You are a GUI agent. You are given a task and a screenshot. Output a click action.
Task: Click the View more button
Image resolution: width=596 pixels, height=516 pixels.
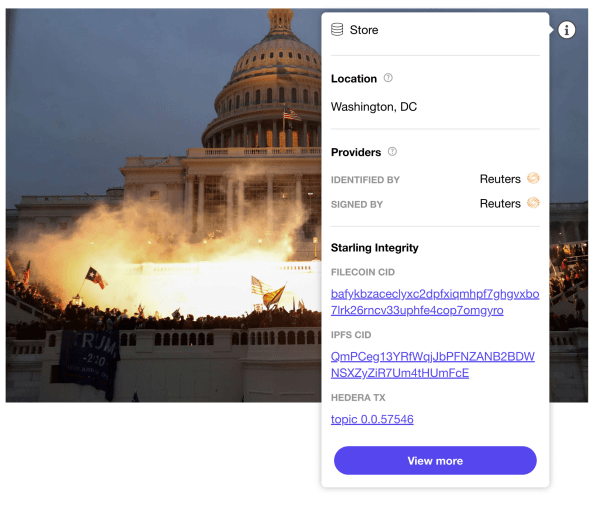pos(435,461)
